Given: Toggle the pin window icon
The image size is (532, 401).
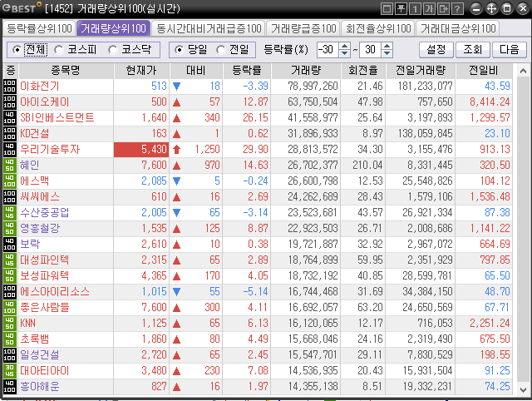Looking at the screenshot, I should pyautogui.click(x=401, y=9).
